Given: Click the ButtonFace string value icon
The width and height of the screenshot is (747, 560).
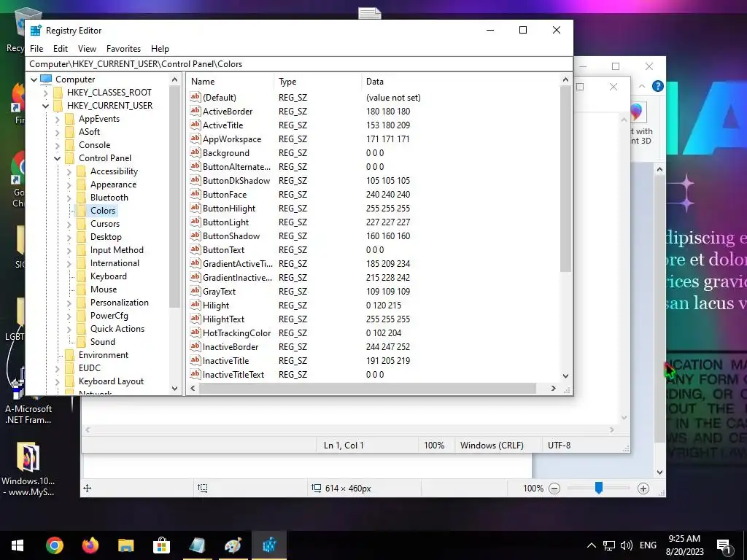Looking at the screenshot, I should [195, 194].
